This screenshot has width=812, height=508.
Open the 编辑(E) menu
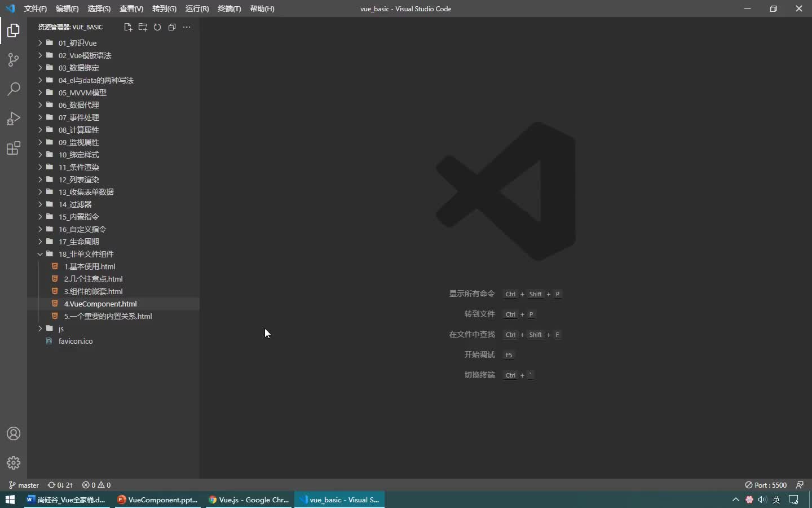[67, 8]
